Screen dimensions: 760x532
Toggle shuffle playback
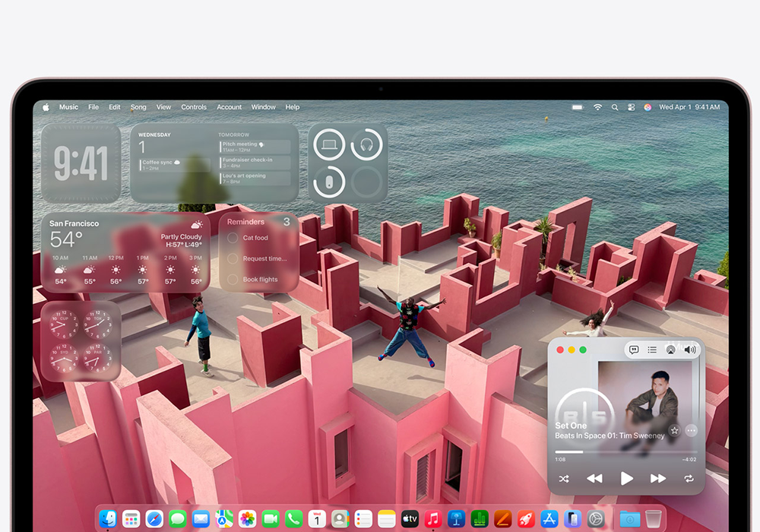[x=564, y=479]
